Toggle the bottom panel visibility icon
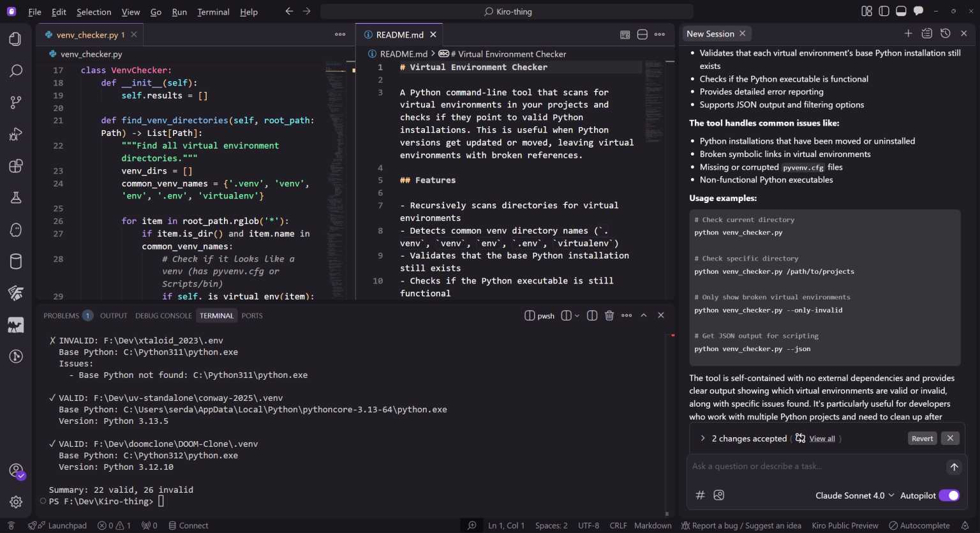 click(x=900, y=11)
